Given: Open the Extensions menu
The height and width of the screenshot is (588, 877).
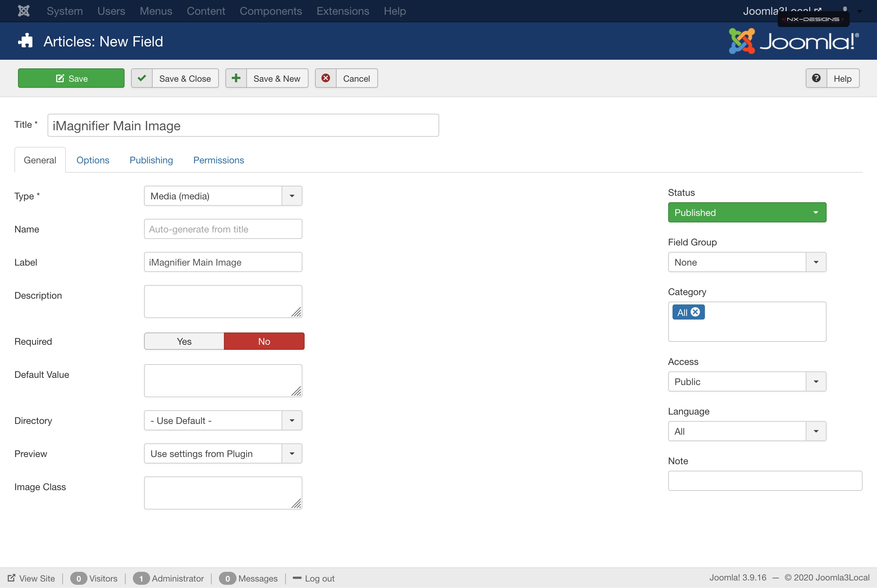Looking at the screenshot, I should 343,11.
